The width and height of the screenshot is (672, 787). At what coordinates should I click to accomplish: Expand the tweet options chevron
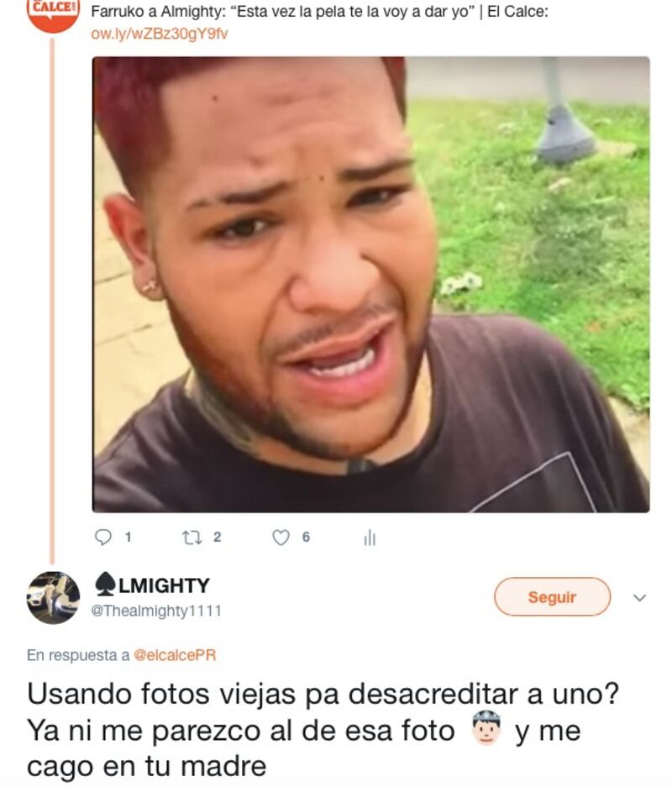click(x=639, y=598)
